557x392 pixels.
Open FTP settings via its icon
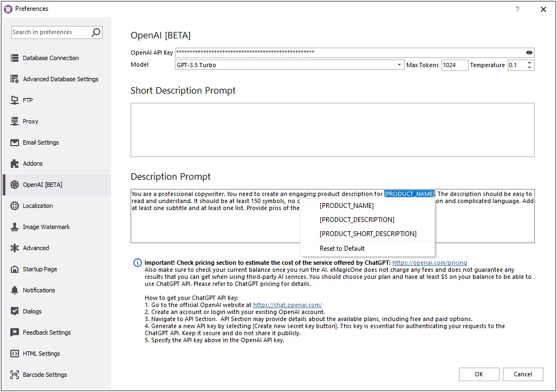(x=15, y=100)
